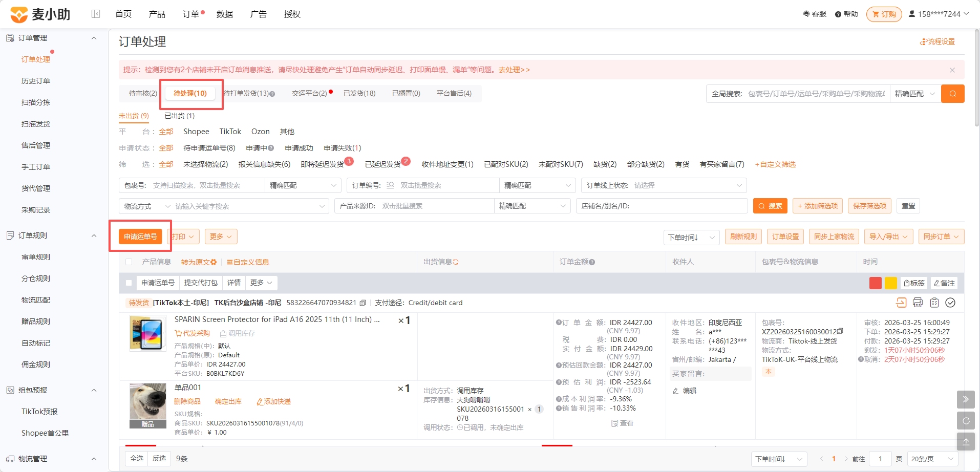Select the 已出货 (1) filter

pos(180,116)
